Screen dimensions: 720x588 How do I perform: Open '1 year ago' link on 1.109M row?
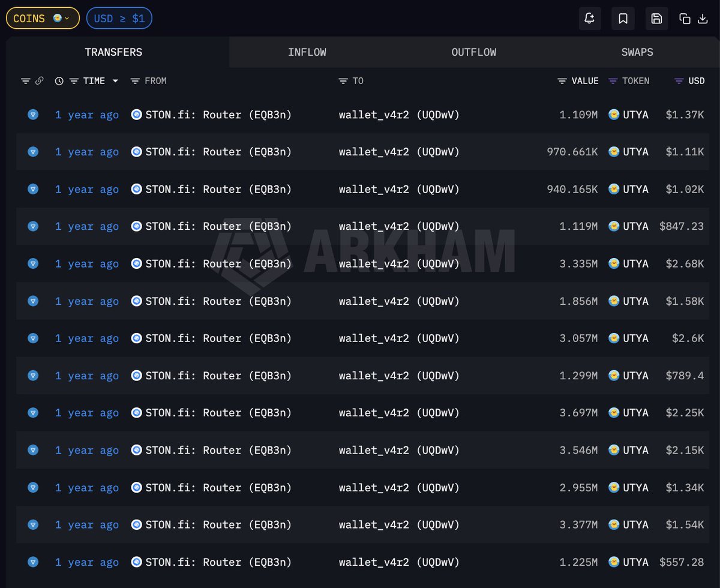coord(87,115)
